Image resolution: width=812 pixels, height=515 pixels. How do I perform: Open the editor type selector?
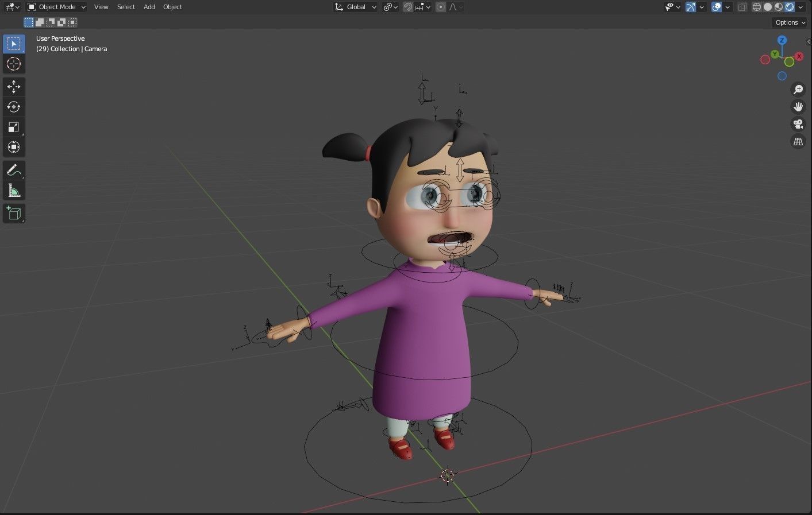click(12, 7)
